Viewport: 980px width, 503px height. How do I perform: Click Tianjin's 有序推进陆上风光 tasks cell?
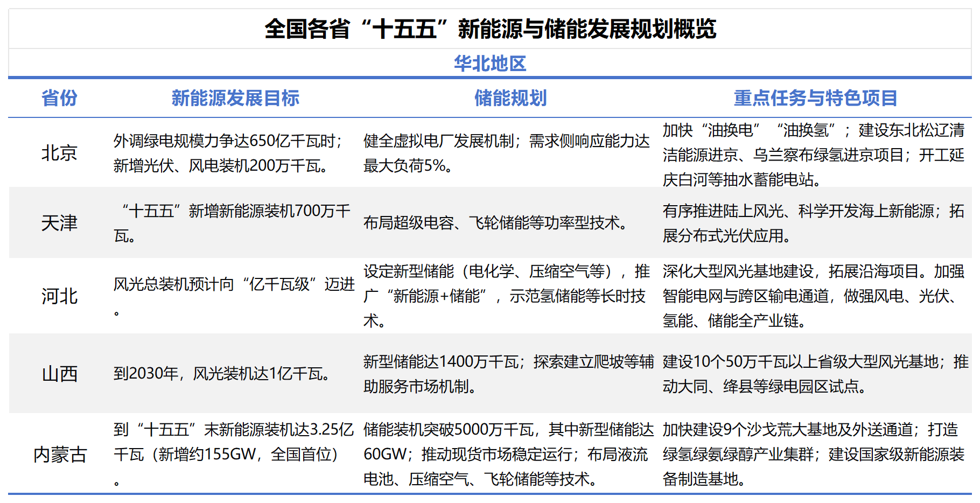point(813,223)
